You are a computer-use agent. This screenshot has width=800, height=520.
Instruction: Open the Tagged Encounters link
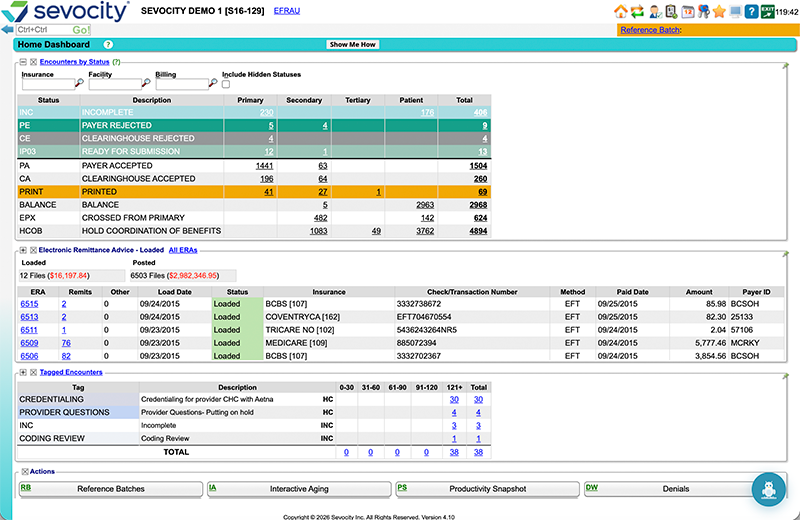(71, 373)
